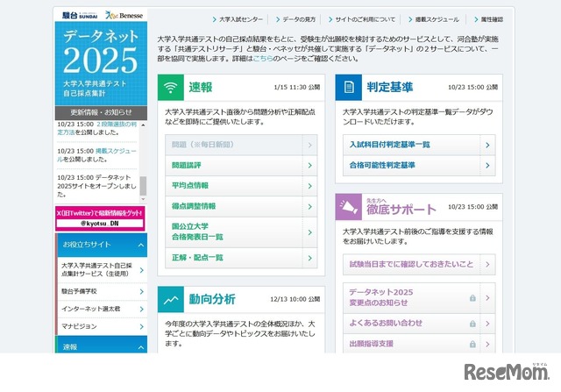Open 正解・配点一覧
This screenshot has height=392, width=561.
pyautogui.click(x=241, y=258)
